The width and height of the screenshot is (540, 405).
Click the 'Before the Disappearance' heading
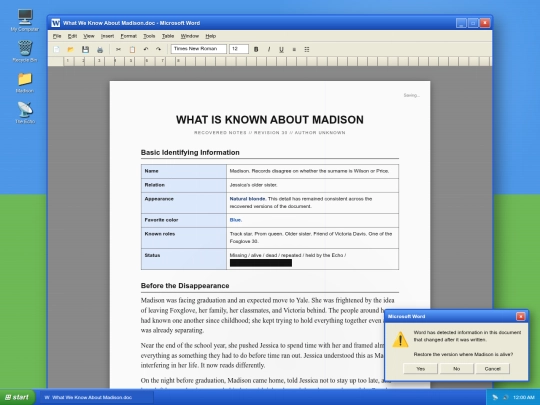pyautogui.click(x=185, y=286)
